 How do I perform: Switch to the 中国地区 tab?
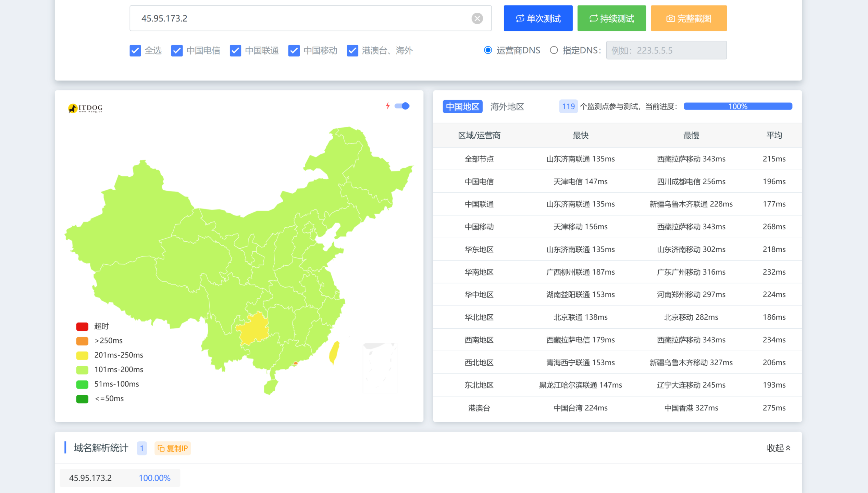[x=462, y=106]
